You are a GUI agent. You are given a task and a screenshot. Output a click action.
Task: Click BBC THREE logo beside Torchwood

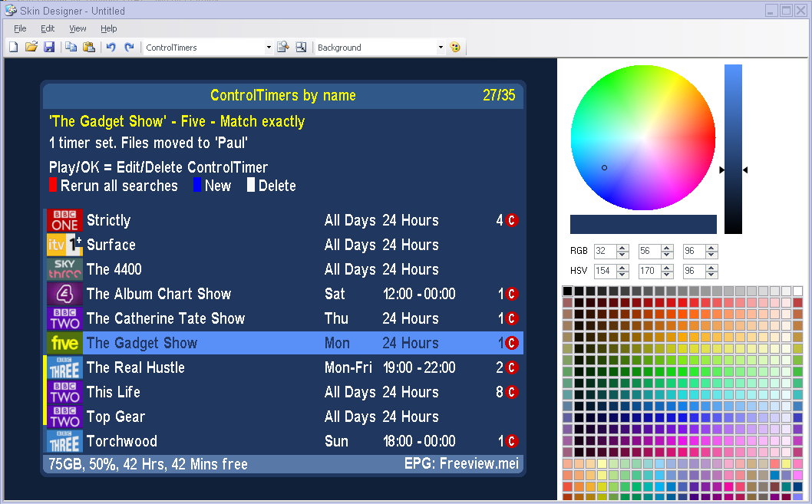tap(64, 441)
